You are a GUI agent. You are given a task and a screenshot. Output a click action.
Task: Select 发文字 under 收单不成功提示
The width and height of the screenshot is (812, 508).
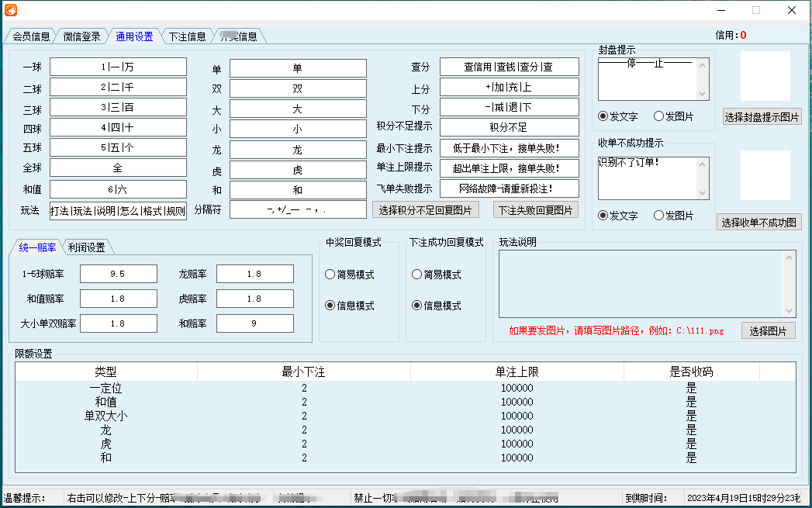pos(603,216)
